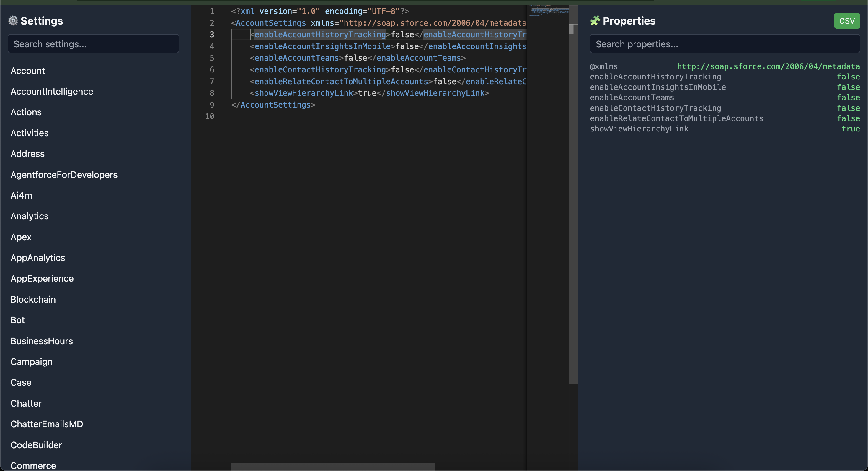Click the code minimap thumbnail
The height and width of the screenshot is (471, 868).
(x=548, y=11)
